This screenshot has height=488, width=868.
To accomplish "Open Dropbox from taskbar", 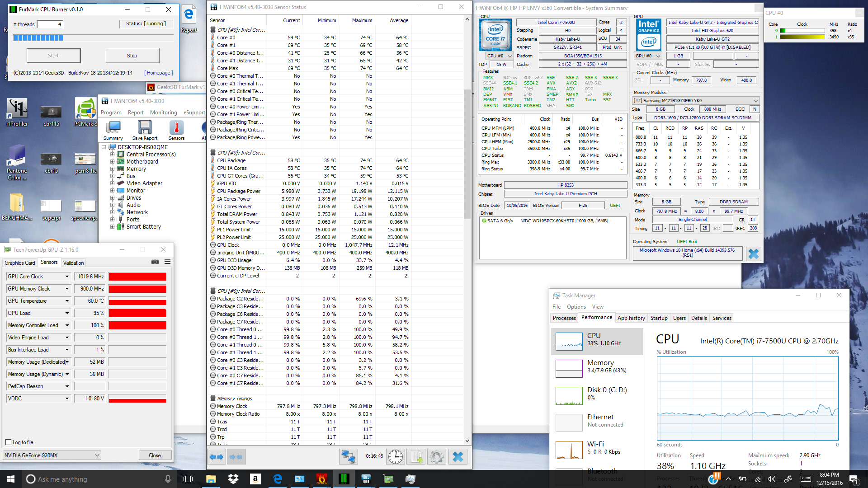I will pyautogui.click(x=233, y=479).
